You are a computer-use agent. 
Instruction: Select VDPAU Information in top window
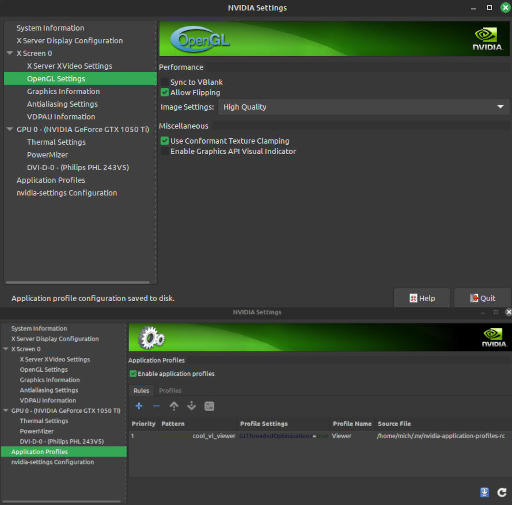point(61,117)
